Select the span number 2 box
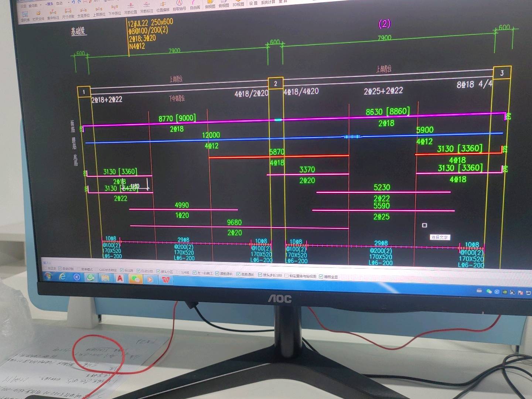 275,84
